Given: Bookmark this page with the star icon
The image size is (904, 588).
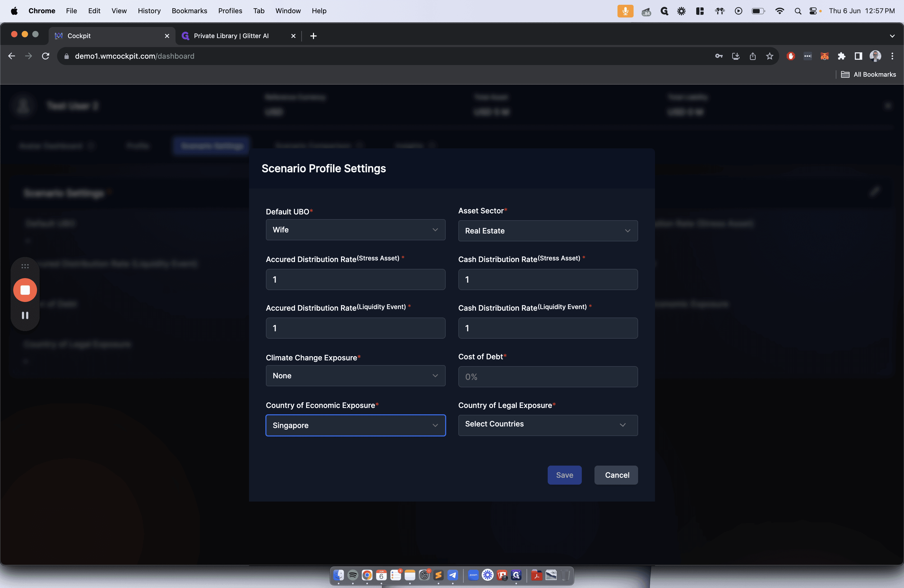Looking at the screenshot, I should [769, 56].
